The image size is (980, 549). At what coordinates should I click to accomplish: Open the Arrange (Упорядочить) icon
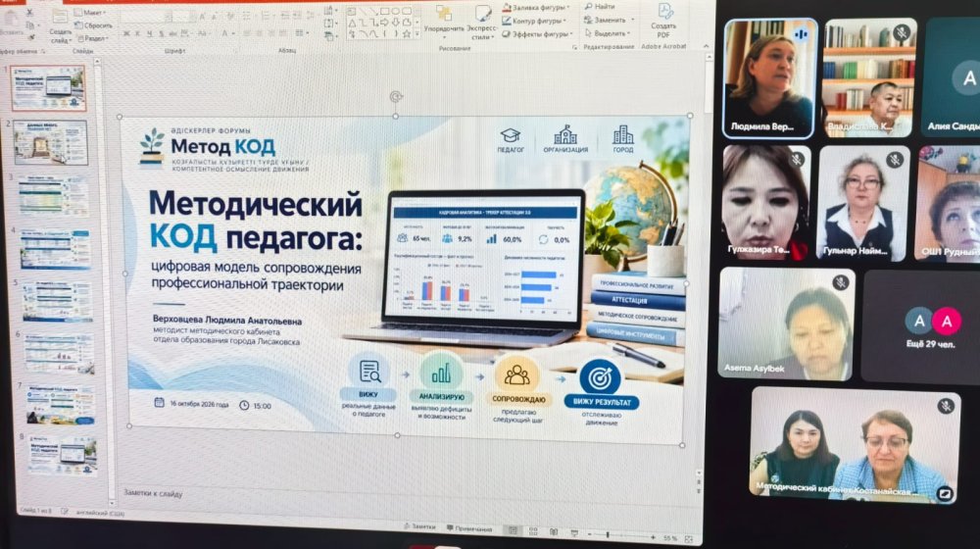[444, 13]
